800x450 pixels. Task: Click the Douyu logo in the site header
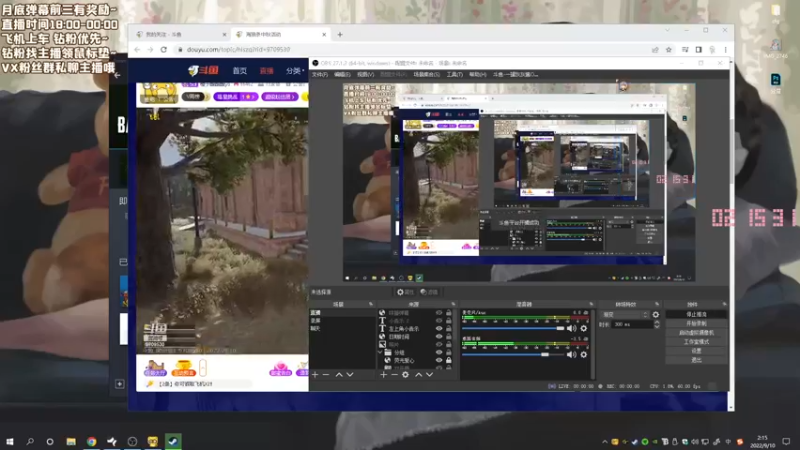[203, 70]
